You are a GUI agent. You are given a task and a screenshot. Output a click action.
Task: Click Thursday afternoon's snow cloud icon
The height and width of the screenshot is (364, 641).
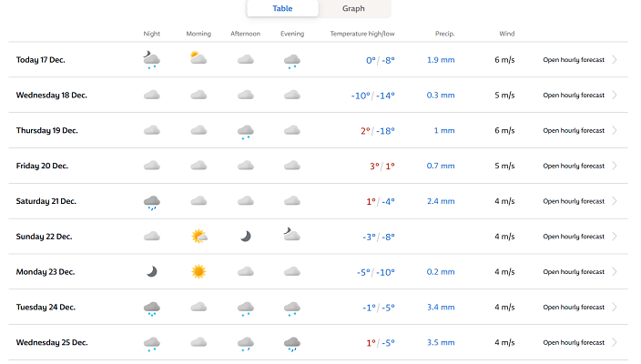pyautogui.click(x=245, y=131)
